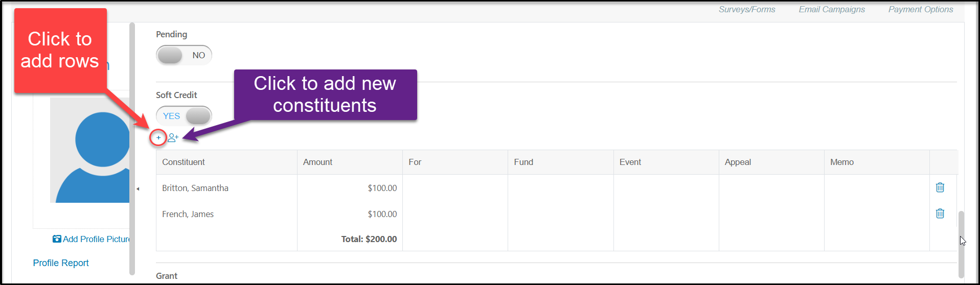Screen dimensions: 980x285
Task: Open the Profile Report link
Action: click(61, 263)
